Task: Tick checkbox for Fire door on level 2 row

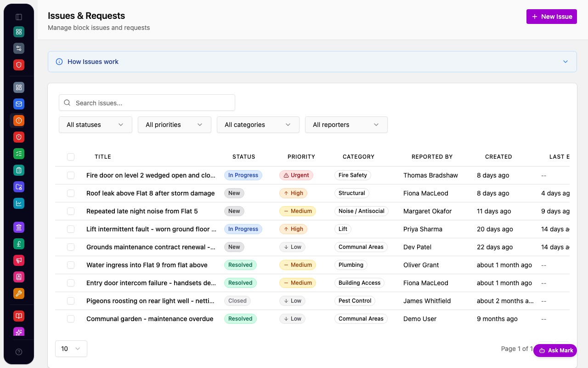Action: tap(71, 175)
